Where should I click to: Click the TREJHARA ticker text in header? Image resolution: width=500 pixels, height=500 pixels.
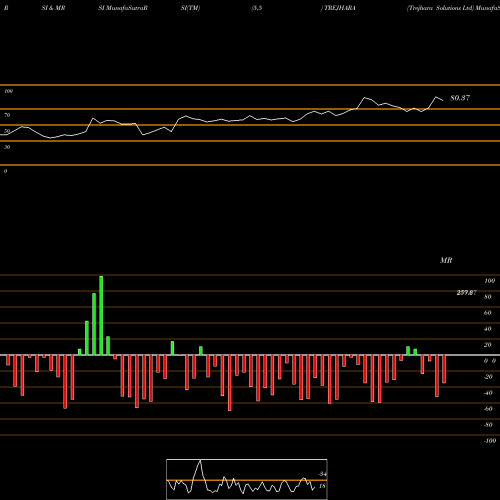point(340,8)
